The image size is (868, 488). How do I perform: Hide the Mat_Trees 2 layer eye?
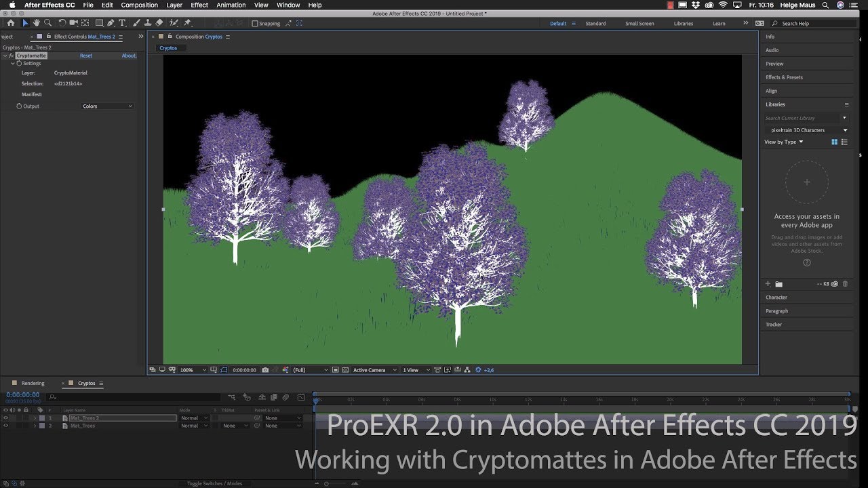5,418
